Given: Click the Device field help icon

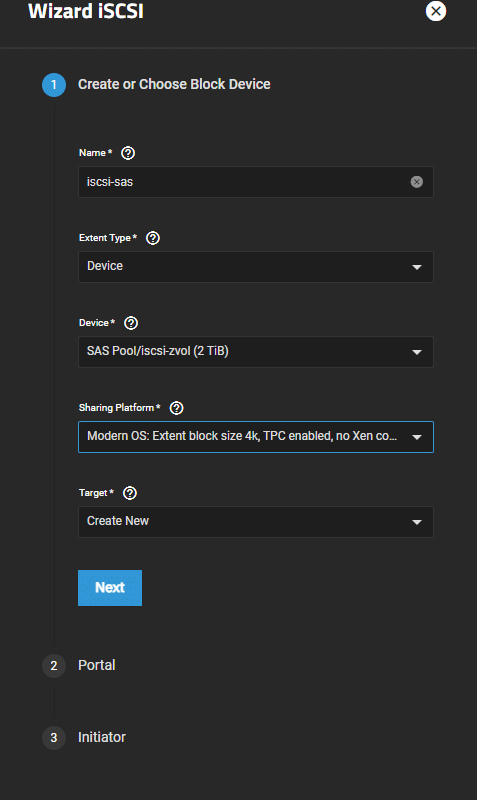Looking at the screenshot, I should coord(131,323).
